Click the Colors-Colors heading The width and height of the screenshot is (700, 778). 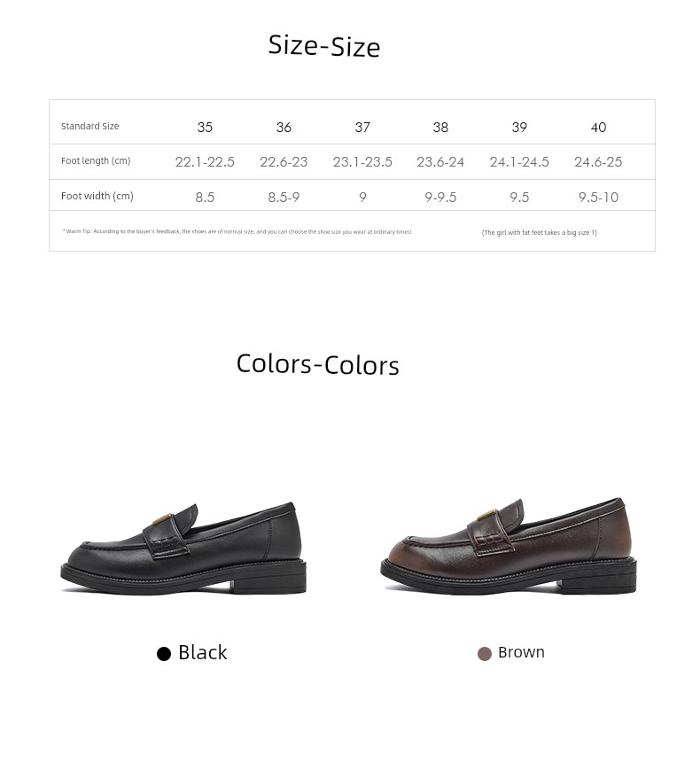pos(317,364)
